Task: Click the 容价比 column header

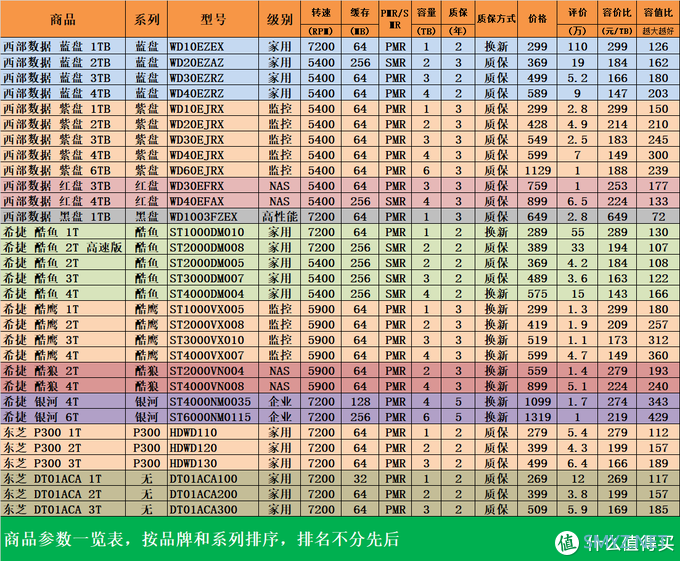Action: [617, 13]
